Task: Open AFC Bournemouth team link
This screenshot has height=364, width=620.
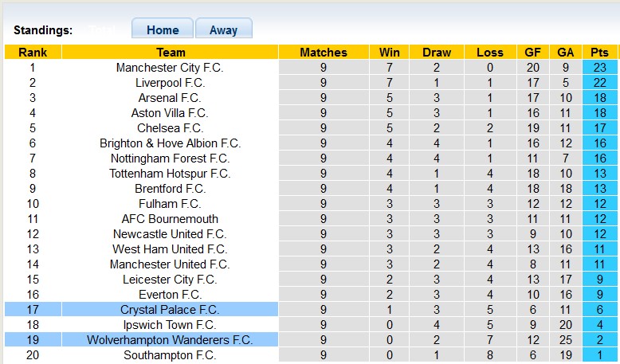Action: (x=170, y=219)
